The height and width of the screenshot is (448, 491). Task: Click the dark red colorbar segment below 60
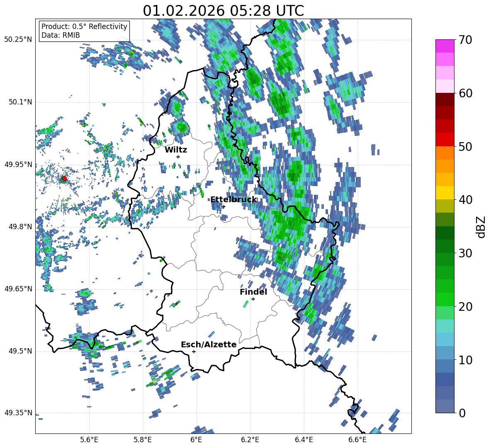[x=445, y=99]
